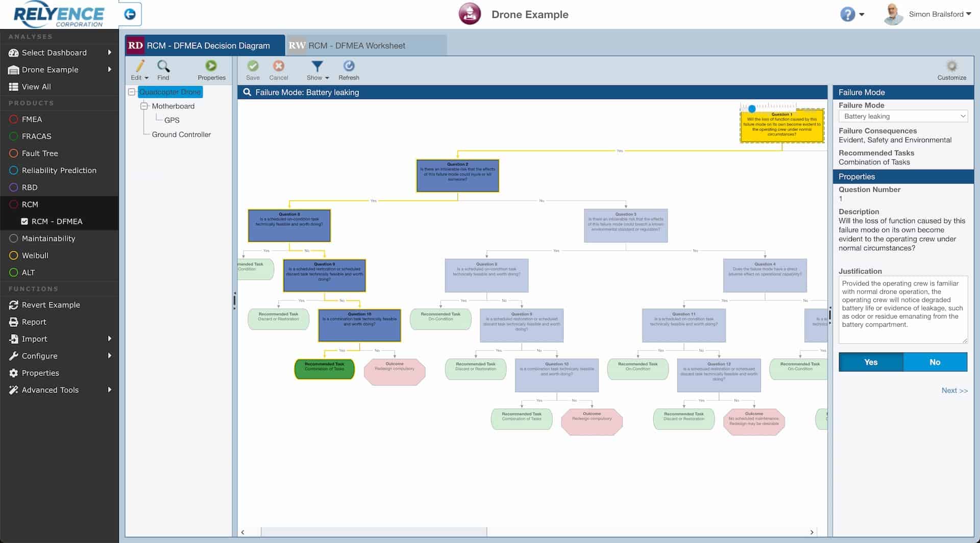Open Customize settings via the gear icon
The image size is (980, 543).
click(x=951, y=66)
